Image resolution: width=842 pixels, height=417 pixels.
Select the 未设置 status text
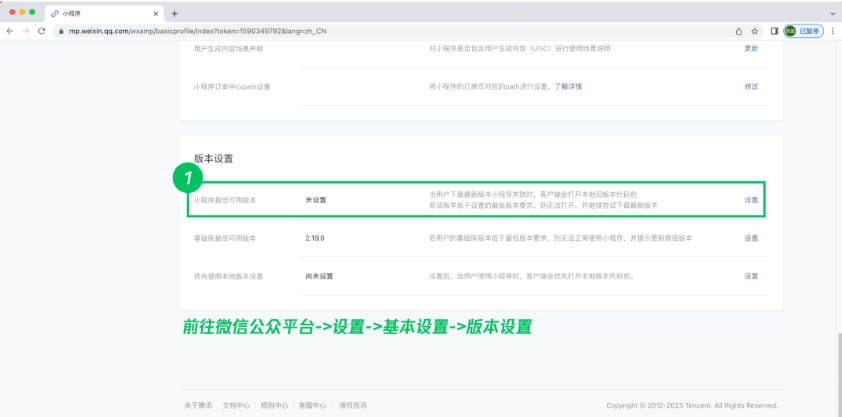tap(316, 200)
